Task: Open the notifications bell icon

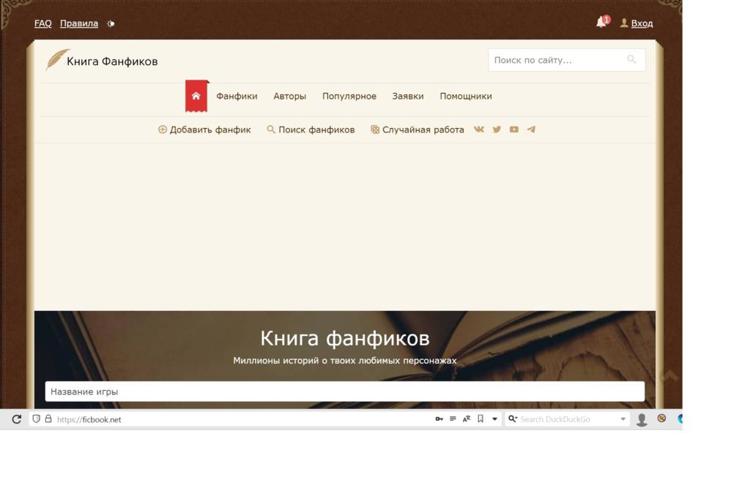Action: click(x=601, y=22)
